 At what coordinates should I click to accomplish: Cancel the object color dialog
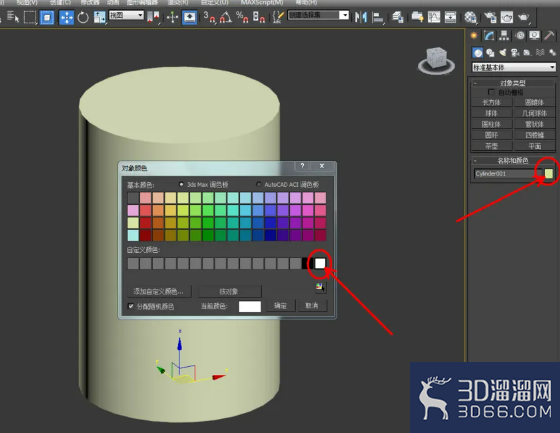point(312,306)
